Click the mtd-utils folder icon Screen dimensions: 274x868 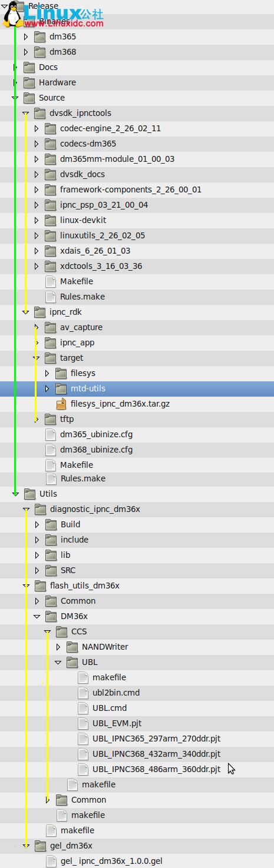[61, 388]
